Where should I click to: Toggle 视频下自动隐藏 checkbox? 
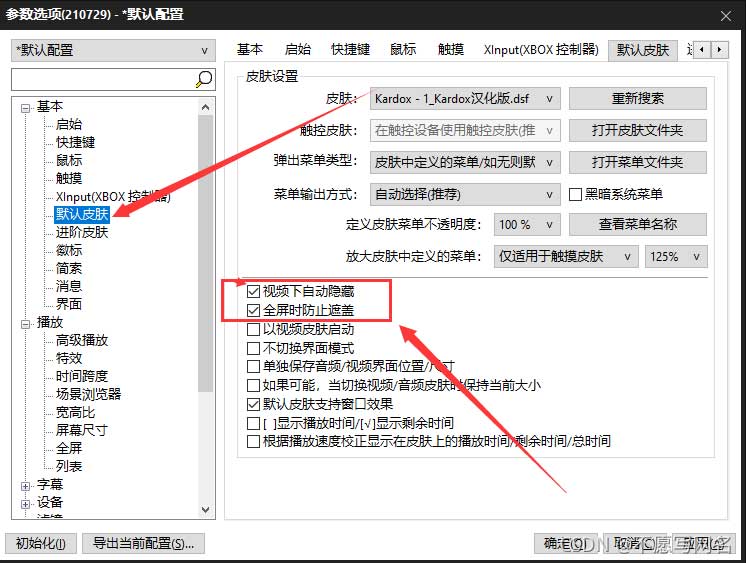coord(254,293)
